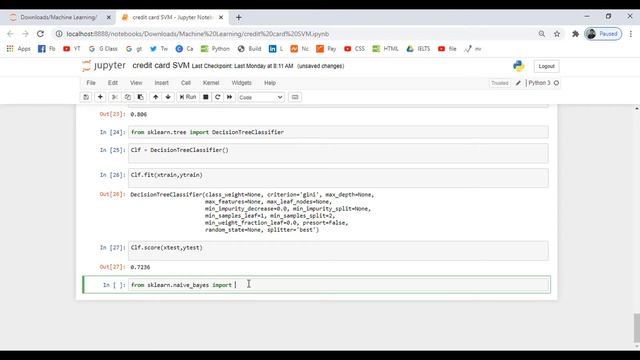Open the Build bookmark
Viewport: 640px width, 360px height.
pyautogui.click(x=250, y=49)
